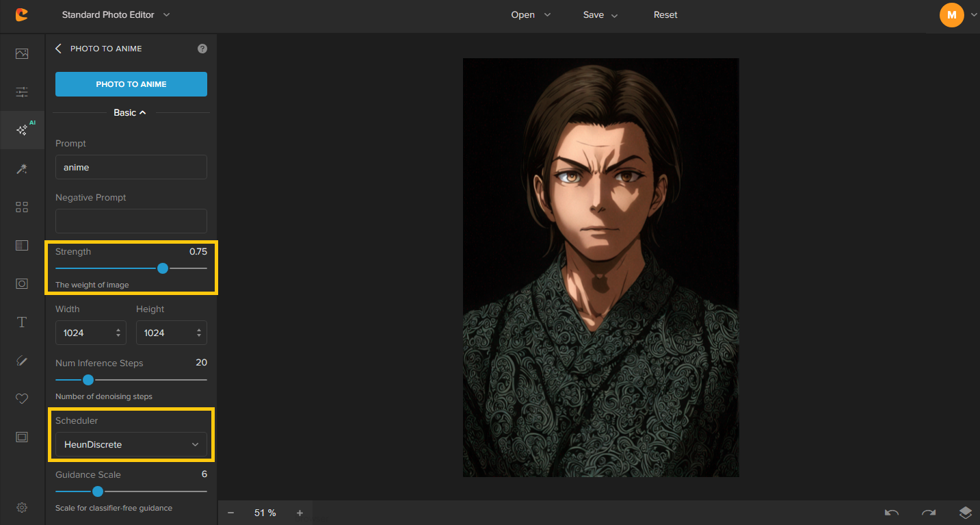
Task: Open the Scheduler HeunDiscrete dropdown
Action: click(x=131, y=444)
